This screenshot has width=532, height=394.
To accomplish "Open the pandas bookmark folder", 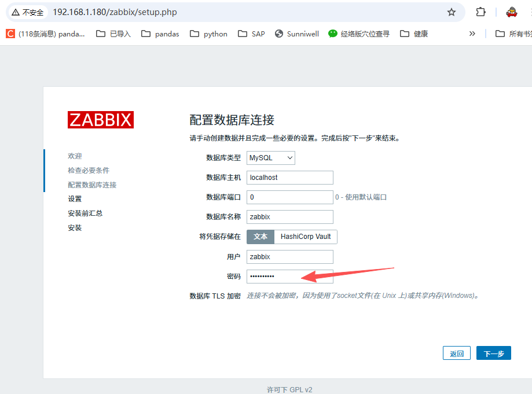I will click(160, 34).
